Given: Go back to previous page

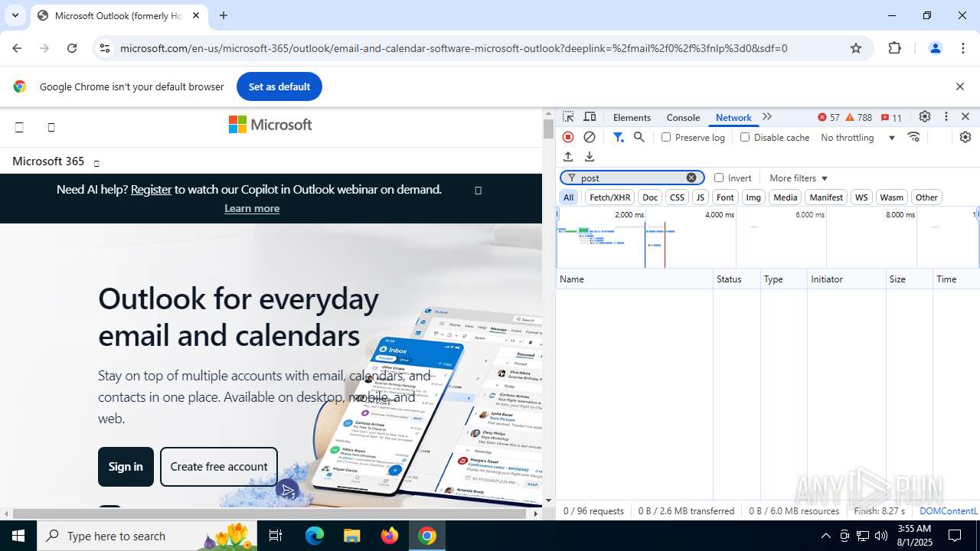Looking at the screenshot, I should [17, 48].
